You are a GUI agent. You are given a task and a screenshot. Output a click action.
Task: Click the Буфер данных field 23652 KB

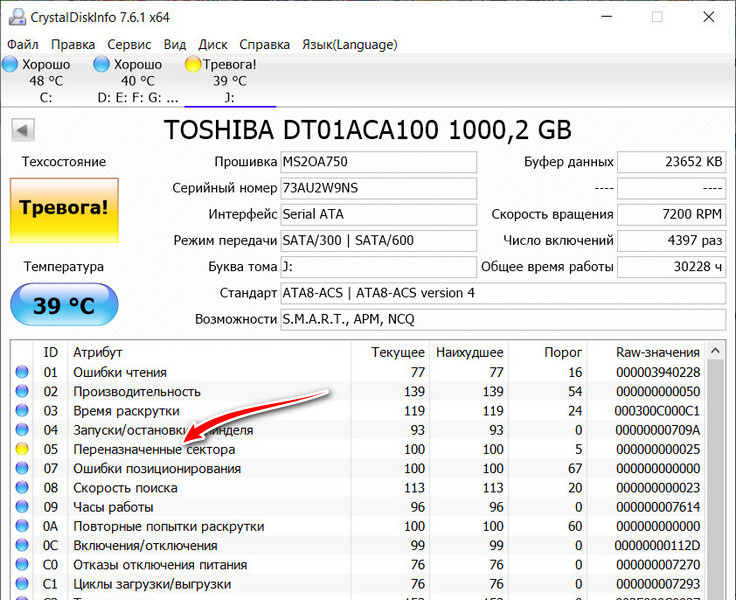pos(672,162)
